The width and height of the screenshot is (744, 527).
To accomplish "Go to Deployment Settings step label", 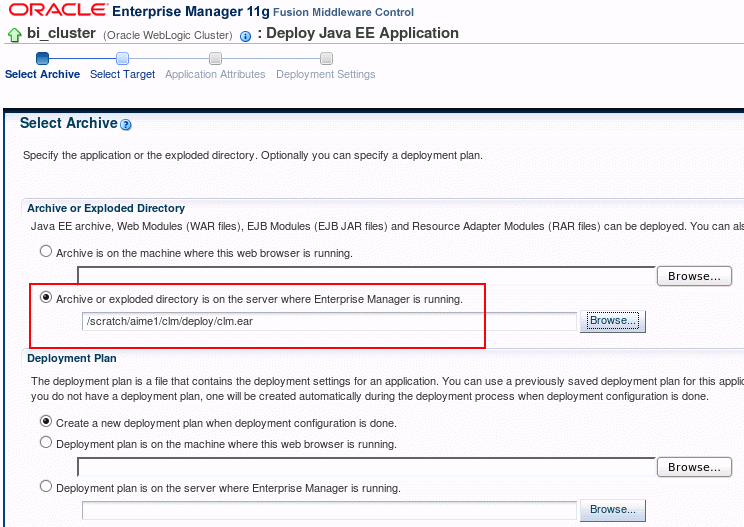I will 326,74.
